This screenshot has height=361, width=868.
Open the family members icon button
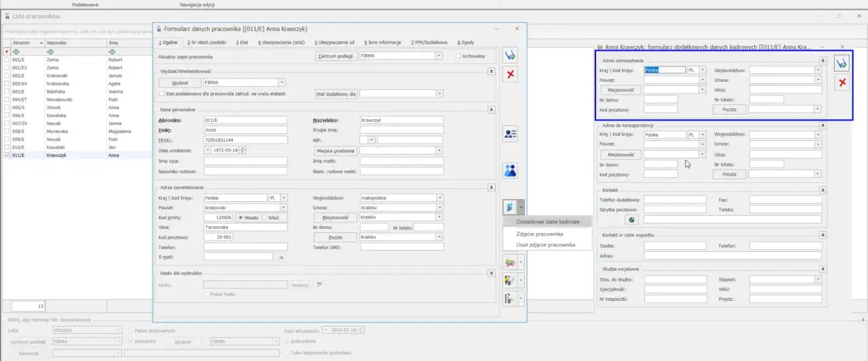pyautogui.click(x=511, y=170)
